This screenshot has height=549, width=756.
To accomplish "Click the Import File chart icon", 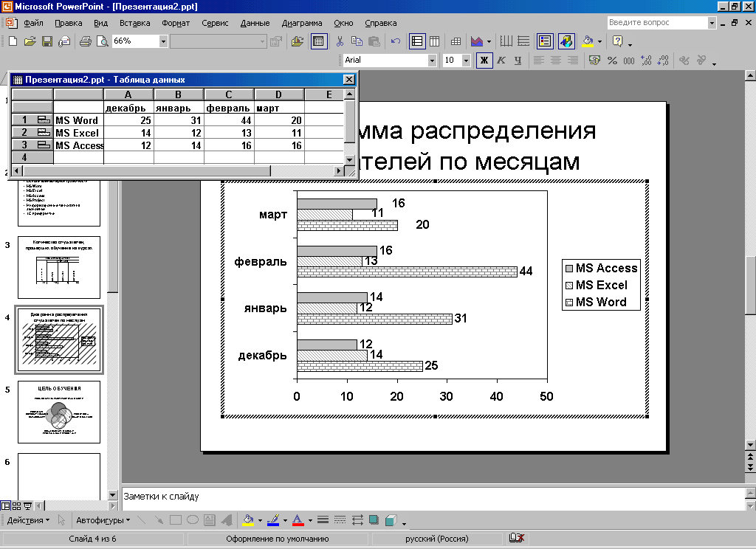I will (x=298, y=41).
